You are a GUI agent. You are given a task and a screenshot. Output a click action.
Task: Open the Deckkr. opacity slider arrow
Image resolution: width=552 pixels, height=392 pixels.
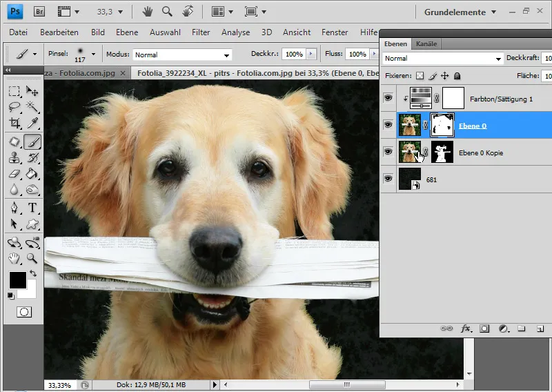[x=310, y=54]
